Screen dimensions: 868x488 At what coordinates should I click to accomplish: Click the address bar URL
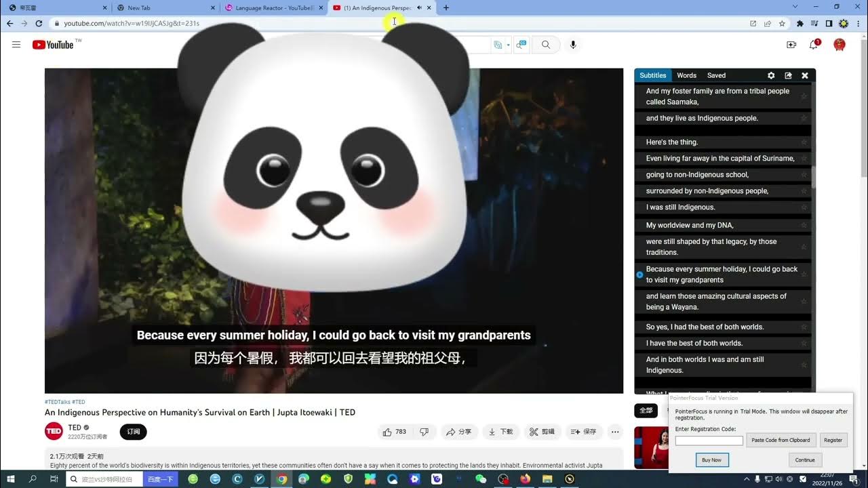tap(132, 23)
